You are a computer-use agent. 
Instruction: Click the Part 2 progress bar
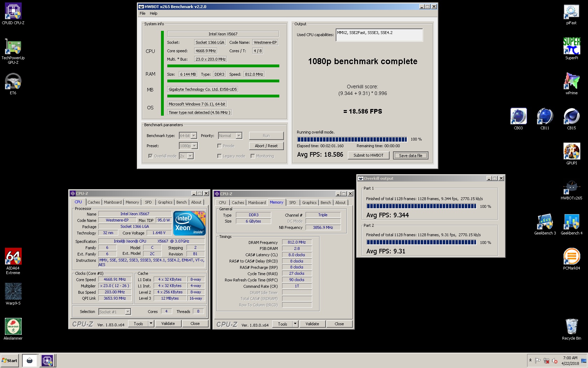(421, 242)
